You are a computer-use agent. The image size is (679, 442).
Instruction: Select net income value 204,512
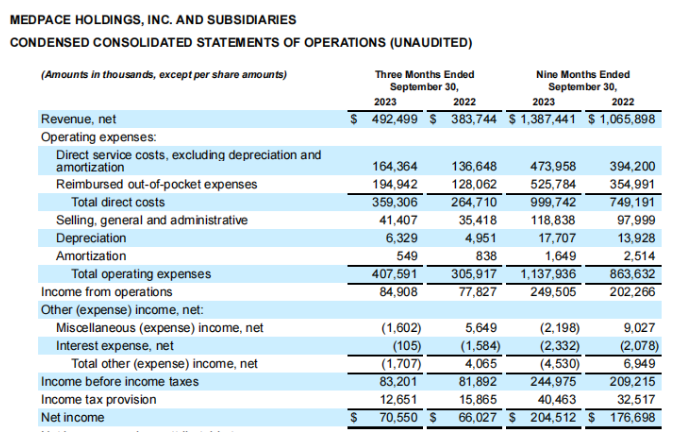click(553, 418)
